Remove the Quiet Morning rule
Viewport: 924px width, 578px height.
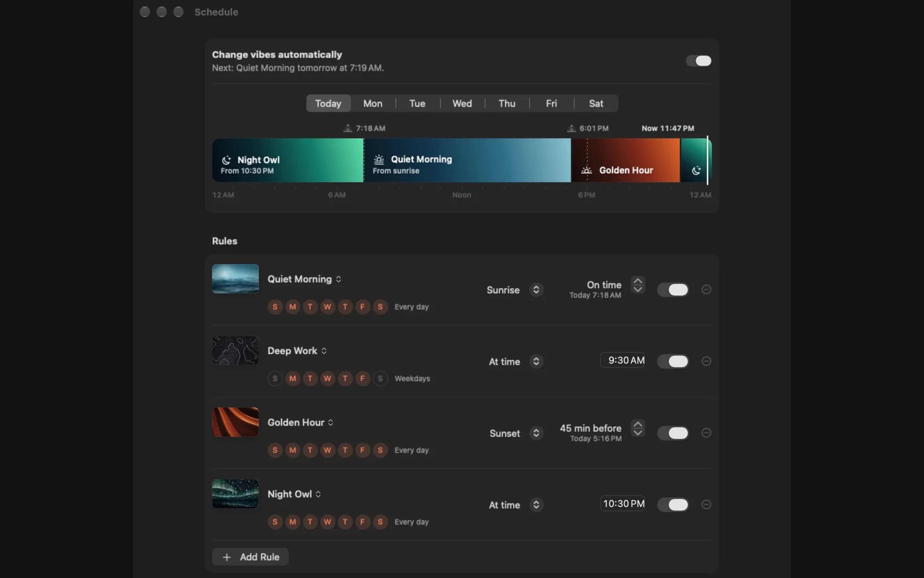pyautogui.click(x=706, y=289)
